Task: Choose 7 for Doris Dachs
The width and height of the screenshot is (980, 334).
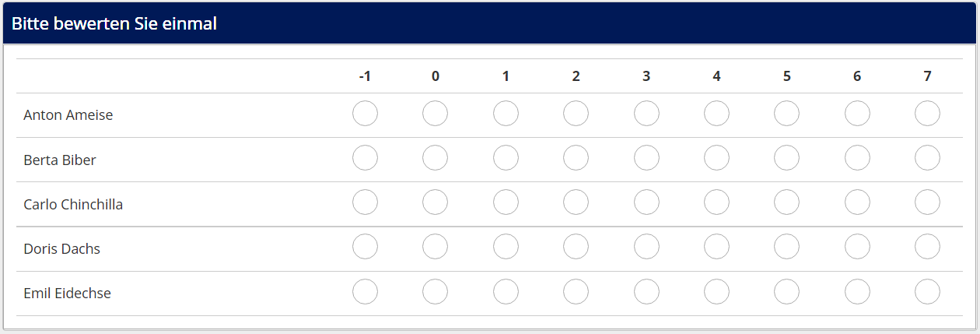Action: click(927, 247)
